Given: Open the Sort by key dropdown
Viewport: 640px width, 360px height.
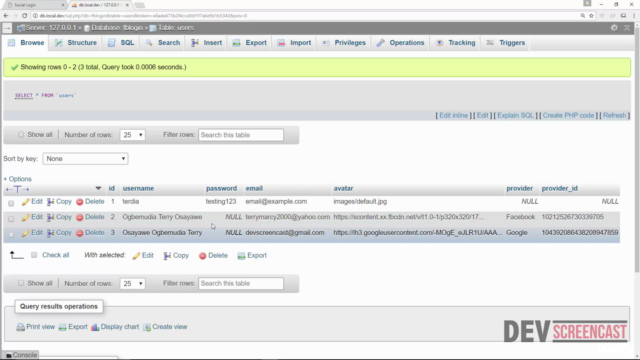Looking at the screenshot, I should (85, 159).
